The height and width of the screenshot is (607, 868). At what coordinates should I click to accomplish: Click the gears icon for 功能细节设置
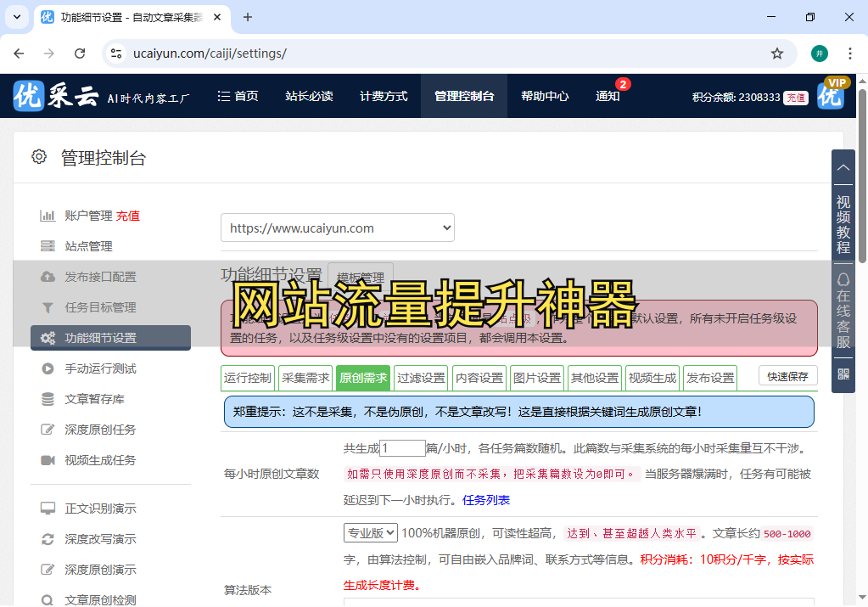click(48, 338)
